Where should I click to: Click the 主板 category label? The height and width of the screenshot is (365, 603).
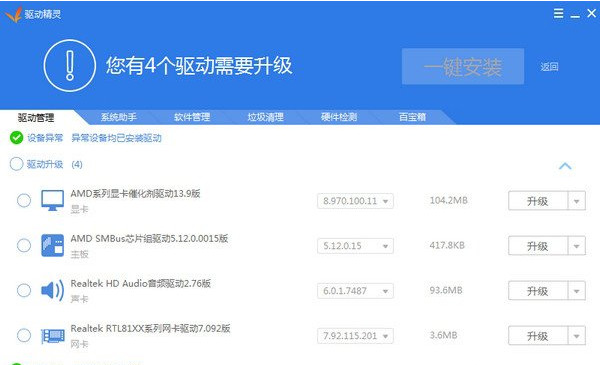click(80, 254)
